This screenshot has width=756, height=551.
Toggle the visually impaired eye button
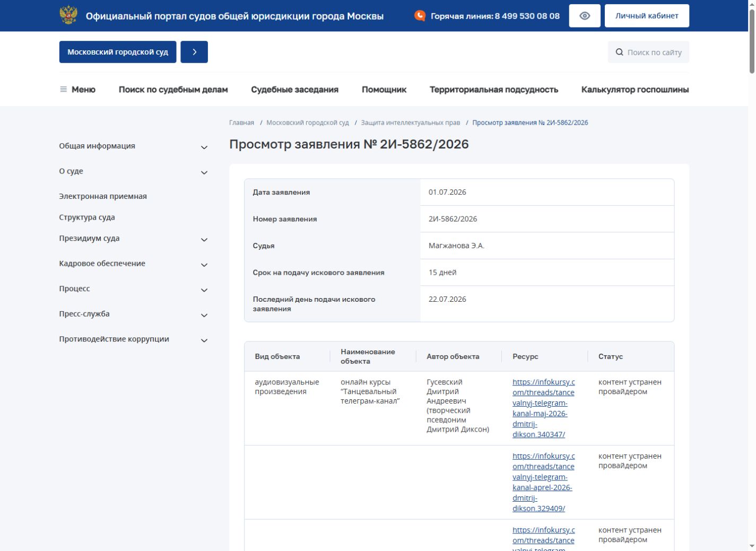pos(585,16)
